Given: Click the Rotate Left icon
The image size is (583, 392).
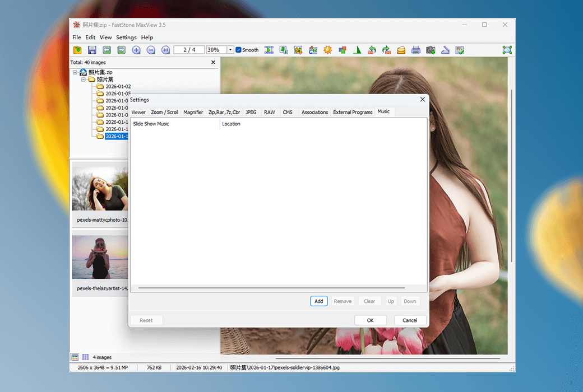Looking at the screenshot, I should point(372,50).
